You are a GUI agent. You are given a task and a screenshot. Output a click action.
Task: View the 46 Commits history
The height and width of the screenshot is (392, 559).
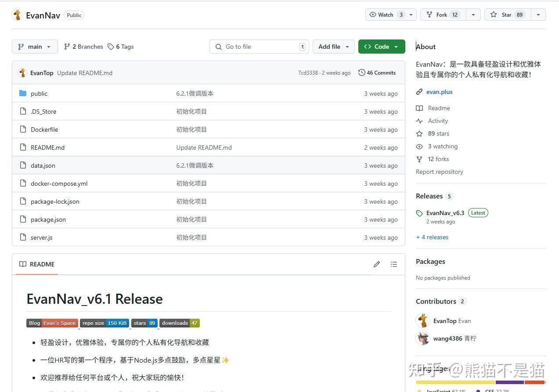[x=377, y=72]
